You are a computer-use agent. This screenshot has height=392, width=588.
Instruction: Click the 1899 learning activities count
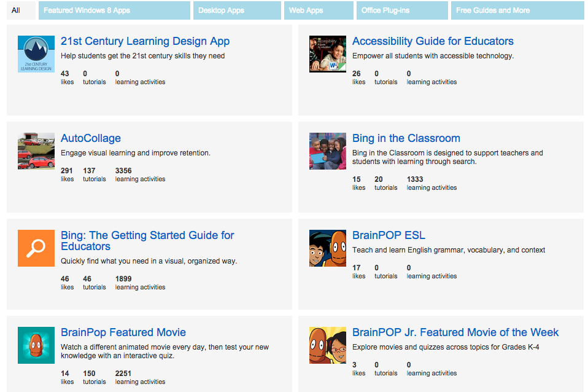(123, 278)
